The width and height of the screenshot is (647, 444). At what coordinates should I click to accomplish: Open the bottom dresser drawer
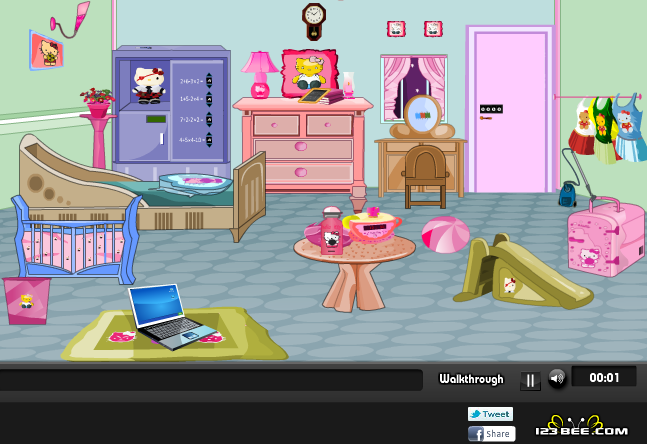point(303,173)
